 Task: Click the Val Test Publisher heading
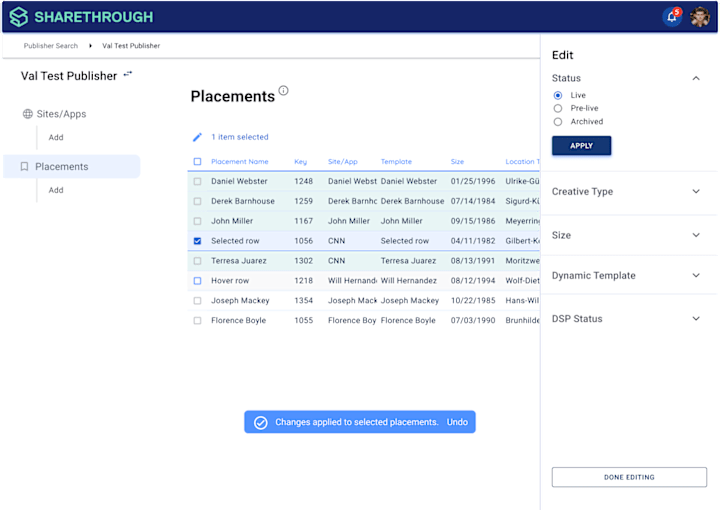coord(69,76)
